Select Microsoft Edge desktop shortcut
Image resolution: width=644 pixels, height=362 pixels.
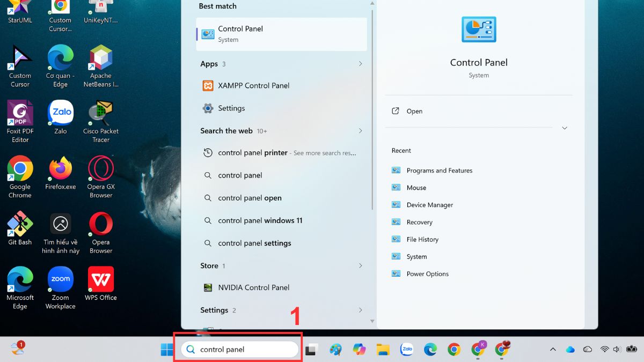coord(20,288)
